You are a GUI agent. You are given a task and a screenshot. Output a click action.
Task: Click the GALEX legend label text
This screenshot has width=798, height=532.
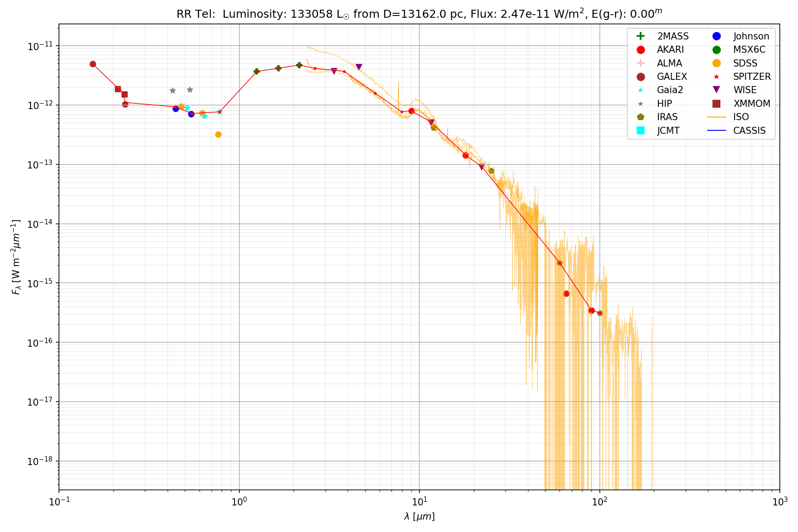(x=672, y=77)
